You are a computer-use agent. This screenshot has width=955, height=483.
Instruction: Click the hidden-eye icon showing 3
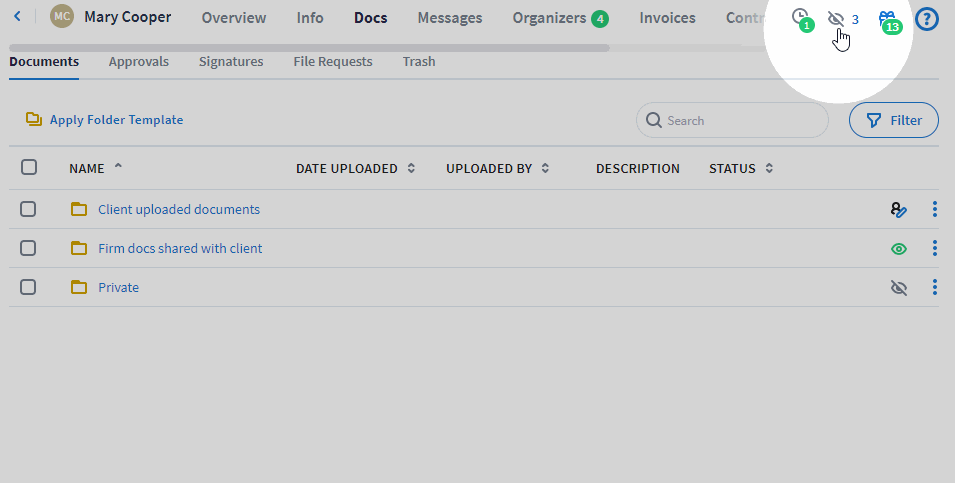click(838, 19)
